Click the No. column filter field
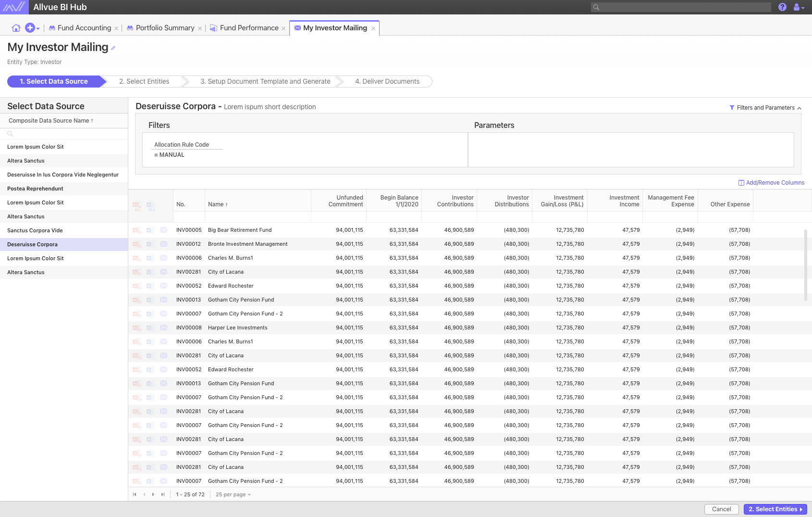812x517 pixels. pyautogui.click(x=189, y=217)
